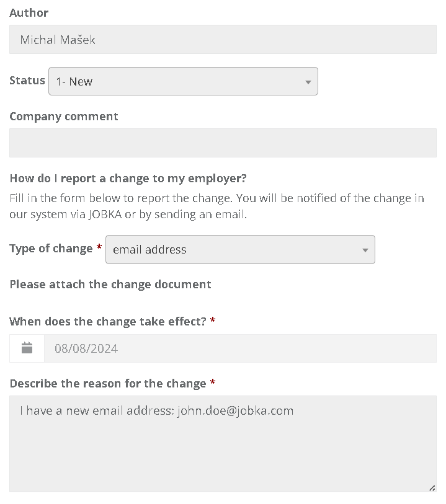Image resolution: width=446 pixels, height=504 pixels.
Task: Click the reason for the change textarea
Action: tap(223, 444)
